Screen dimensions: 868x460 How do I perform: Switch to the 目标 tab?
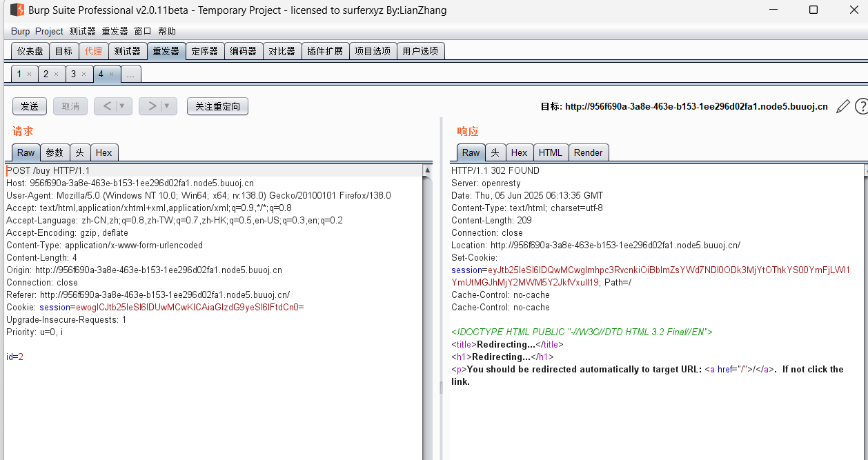point(63,51)
